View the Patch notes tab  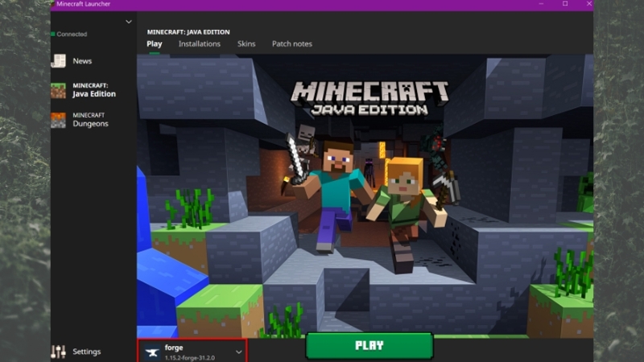(x=291, y=44)
